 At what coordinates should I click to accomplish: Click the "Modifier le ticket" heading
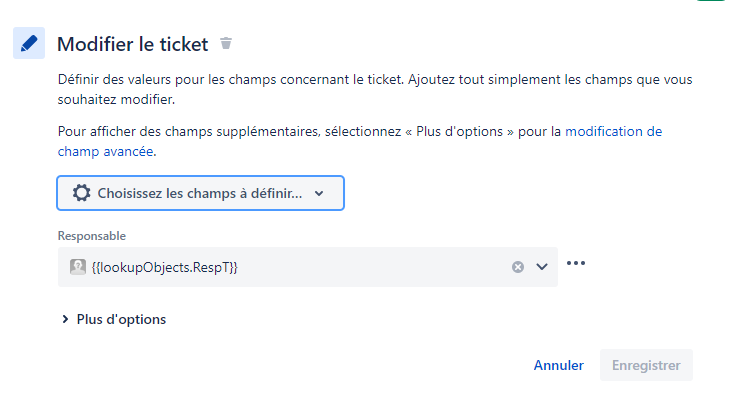[132, 44]
